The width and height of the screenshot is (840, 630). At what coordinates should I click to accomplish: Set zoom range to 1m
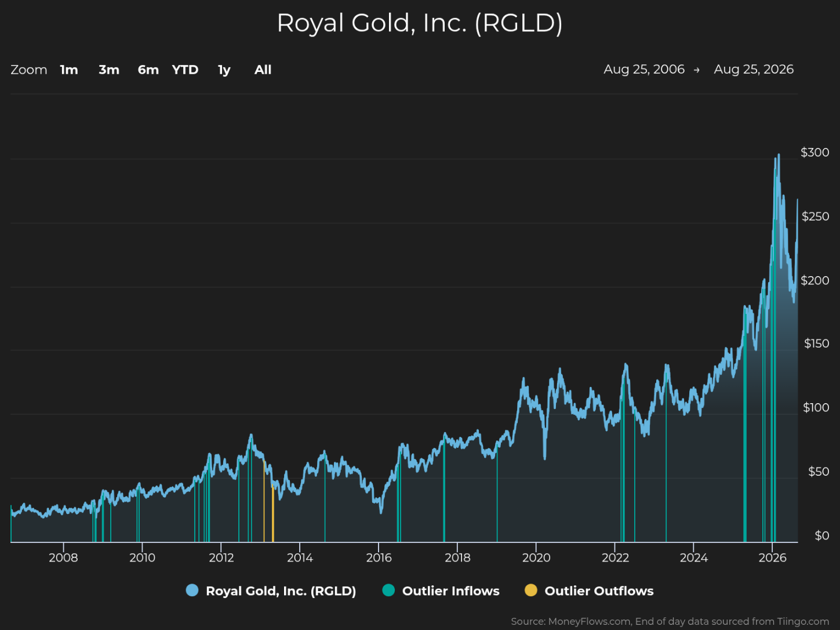point(69,70)
